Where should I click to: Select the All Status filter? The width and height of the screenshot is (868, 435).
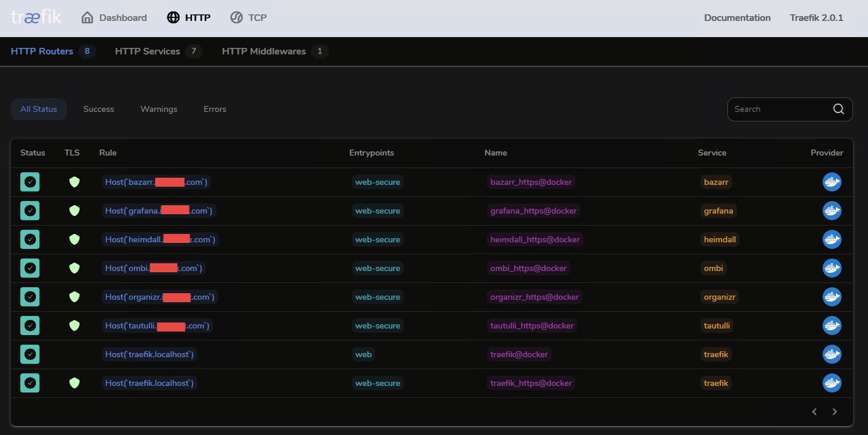39,109
